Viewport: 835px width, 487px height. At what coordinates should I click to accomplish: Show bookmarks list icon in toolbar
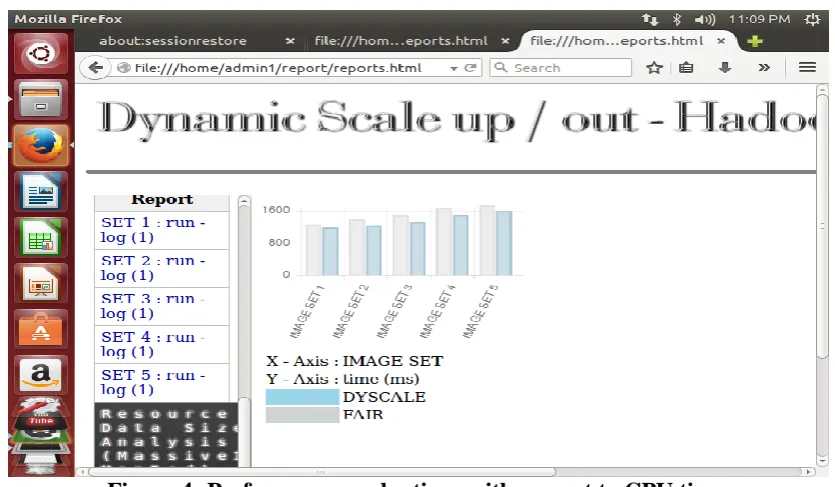pos(686,68)
